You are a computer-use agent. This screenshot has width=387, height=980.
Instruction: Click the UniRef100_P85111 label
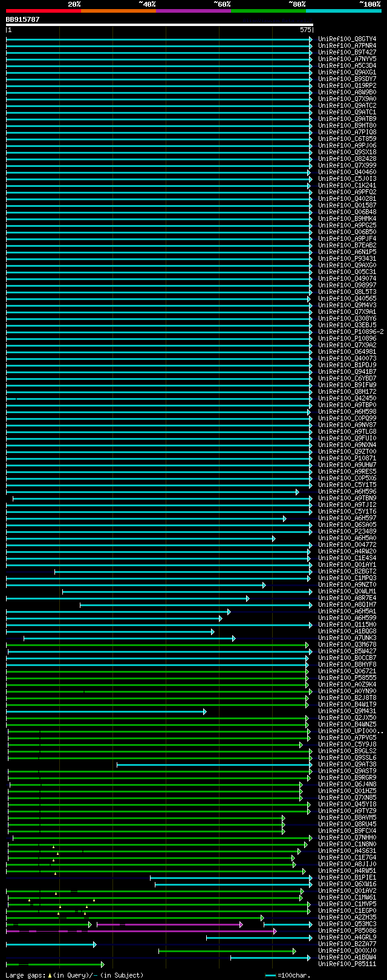click(x=347, y=964)
